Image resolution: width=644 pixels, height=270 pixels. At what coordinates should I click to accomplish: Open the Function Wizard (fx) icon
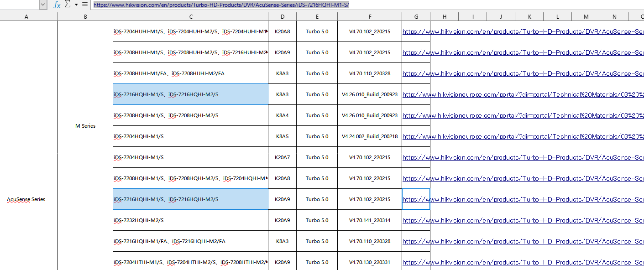[57, 5]
